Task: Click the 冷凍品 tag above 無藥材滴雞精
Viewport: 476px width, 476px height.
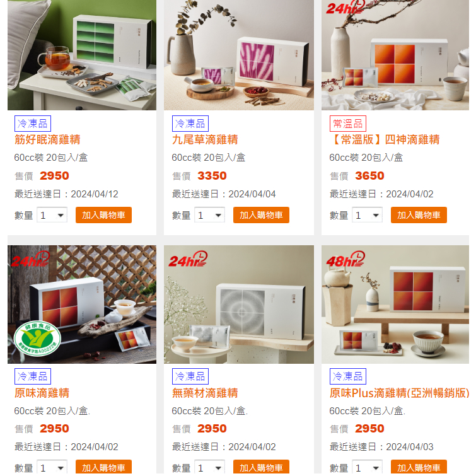Action: point(190,376)
